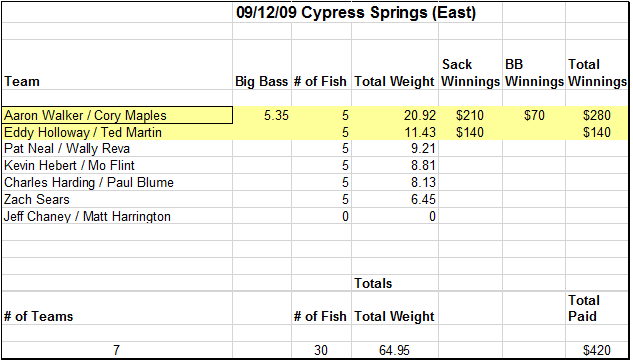
Task: Select the Jeff Chaney / Matt Harrington cell
Action: tap(117, 216)
